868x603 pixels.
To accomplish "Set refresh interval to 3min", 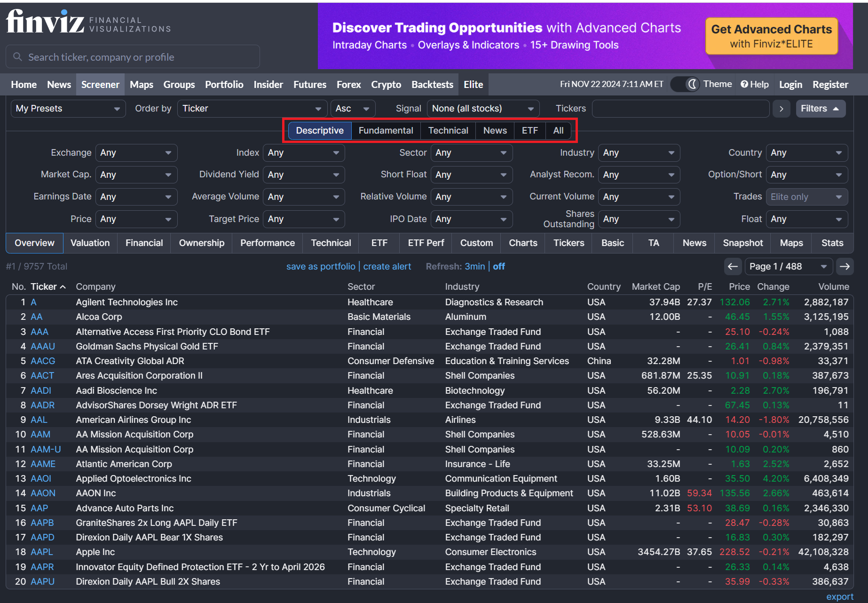I will pyautogui.click(x=475, y=266).
